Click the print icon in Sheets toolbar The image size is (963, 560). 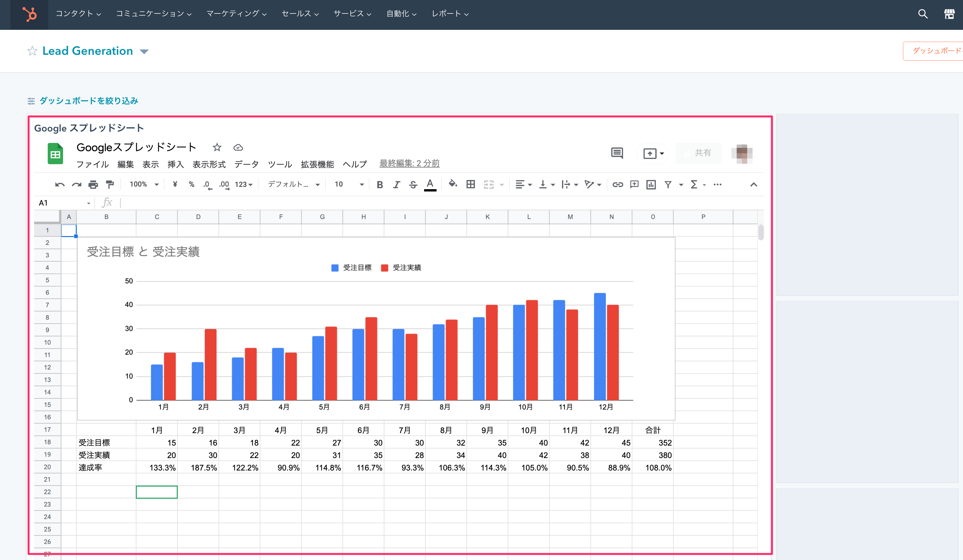coord(93,185)
